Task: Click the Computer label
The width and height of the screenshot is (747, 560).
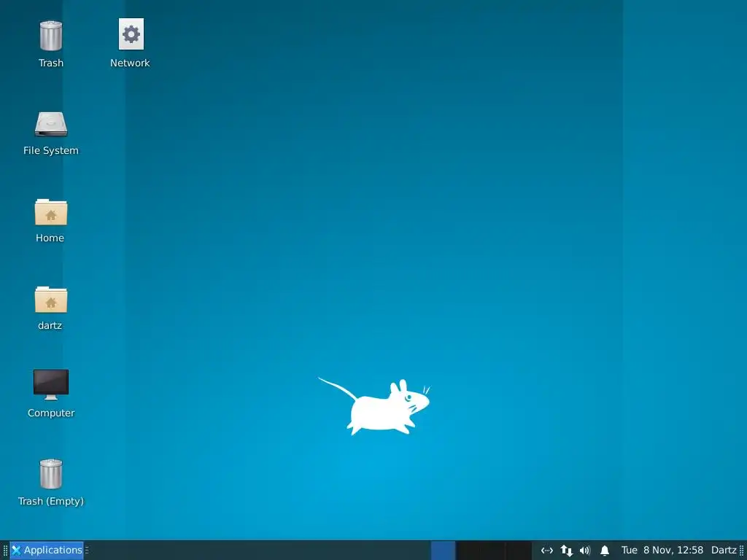Action: (51, 413)
